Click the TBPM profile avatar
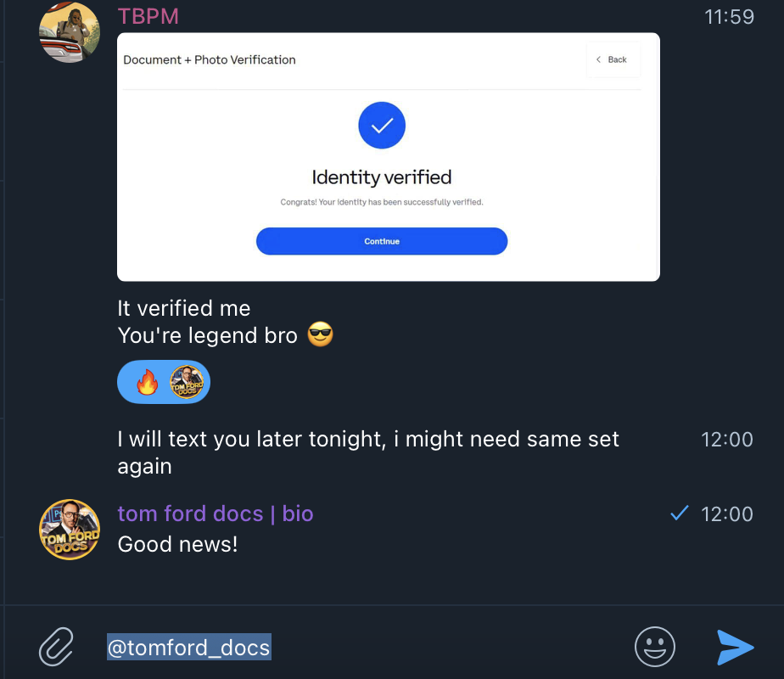The width and height of the screenshot is (784, 679). pyautogui.click(x=69, y=31)
